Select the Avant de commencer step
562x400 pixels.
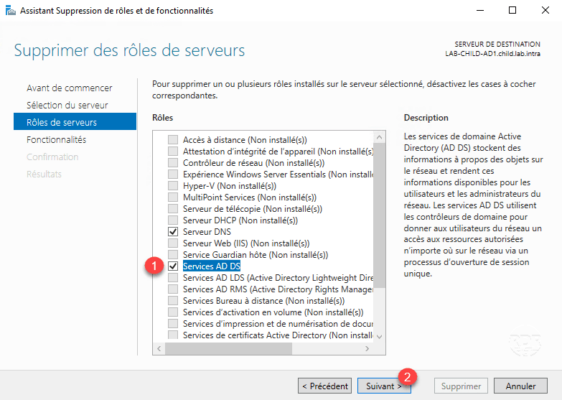click(69, 88)
